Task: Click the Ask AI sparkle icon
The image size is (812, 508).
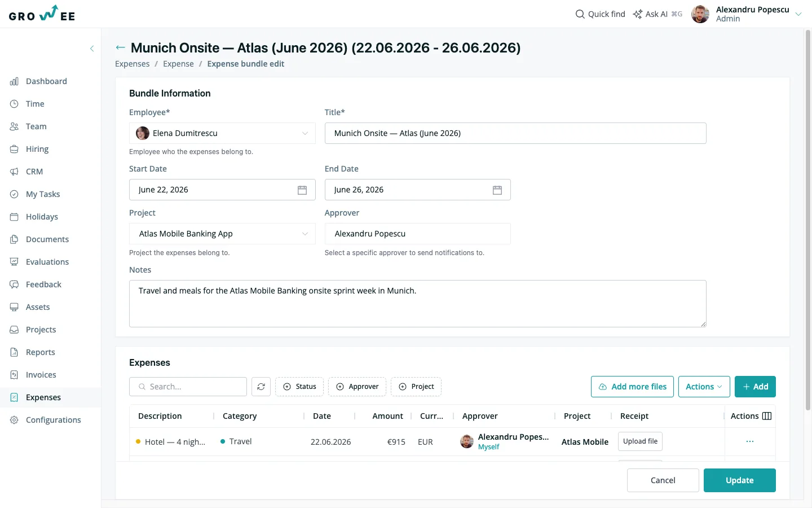Action: (638, 14)
